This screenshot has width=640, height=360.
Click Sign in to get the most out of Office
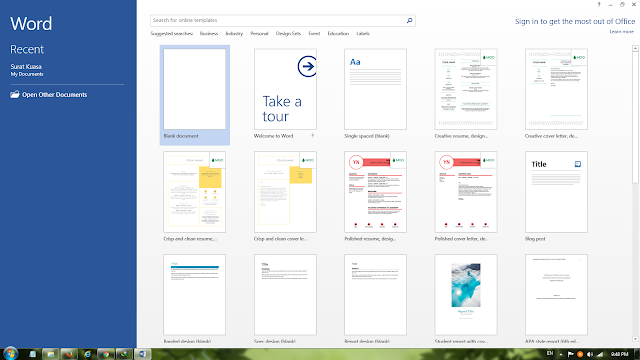pos(575,21)
